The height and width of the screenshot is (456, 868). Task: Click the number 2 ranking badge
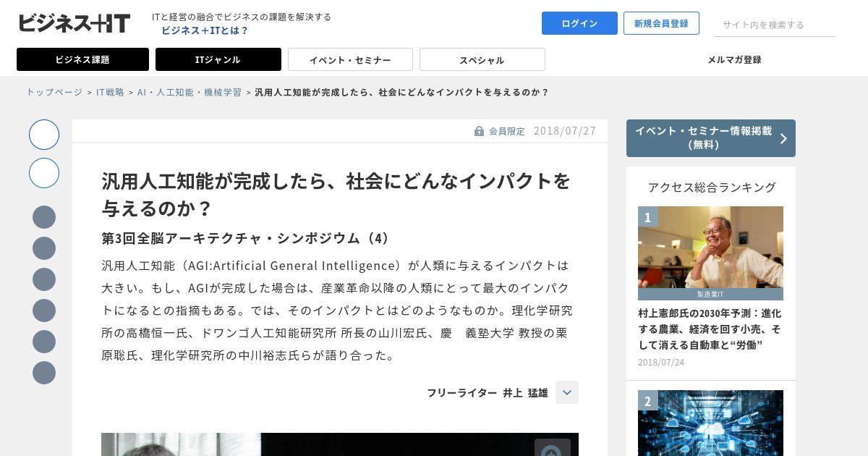click(x=648, y=401)
